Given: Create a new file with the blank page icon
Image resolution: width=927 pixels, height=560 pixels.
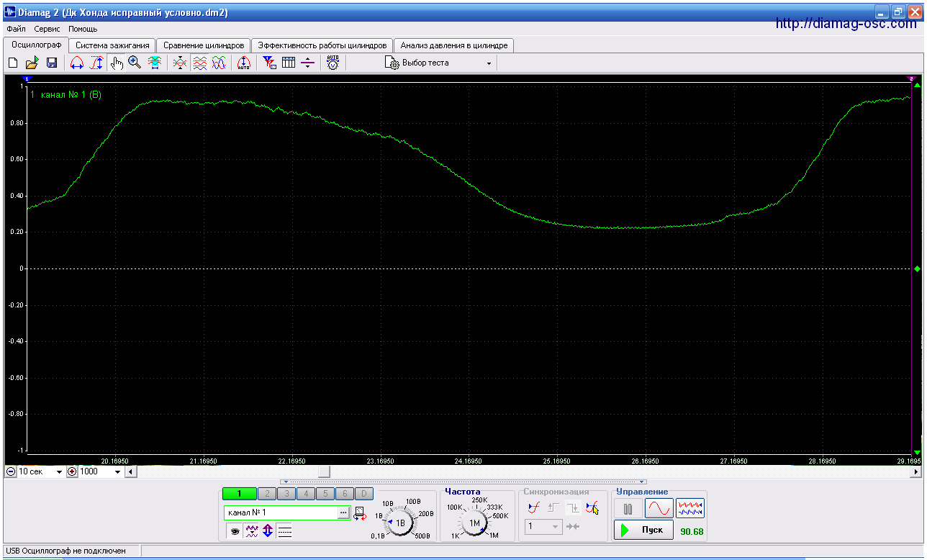Looking at the screenshot, I should point(12,63).
